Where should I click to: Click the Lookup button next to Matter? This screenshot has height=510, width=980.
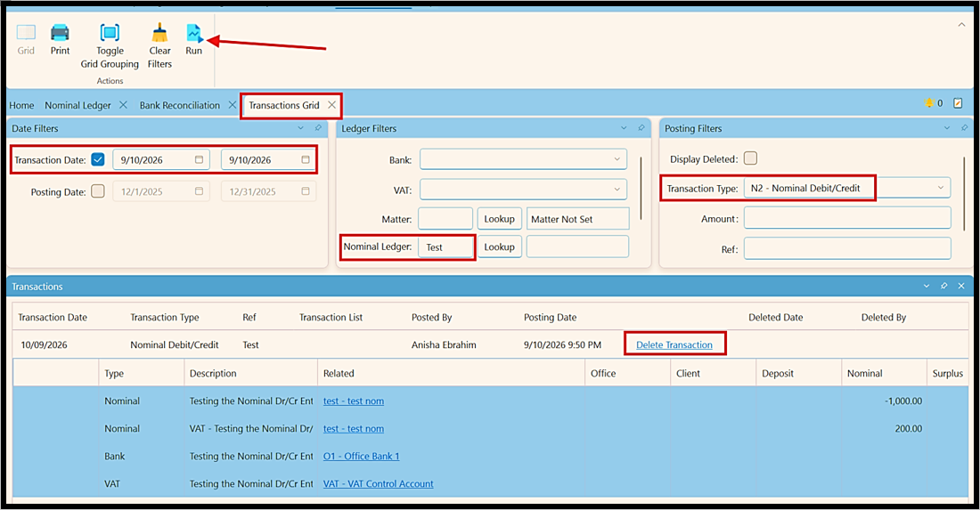coord(500,219)
